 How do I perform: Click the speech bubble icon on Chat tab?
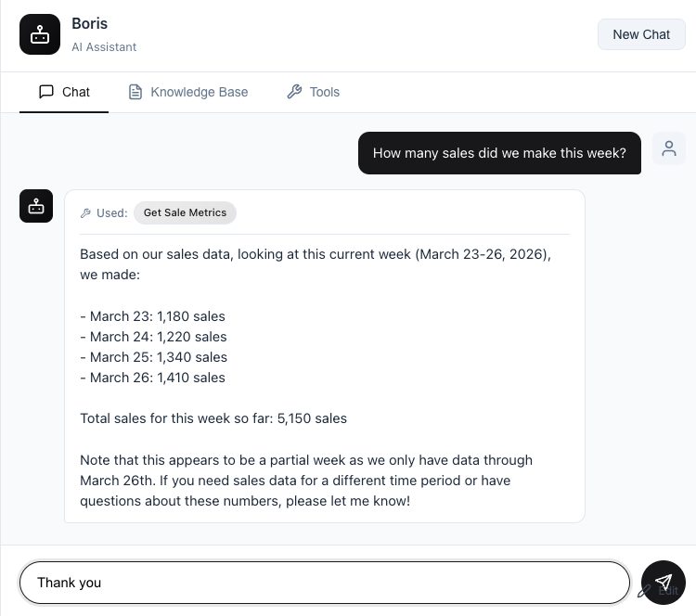click(46, 92)
